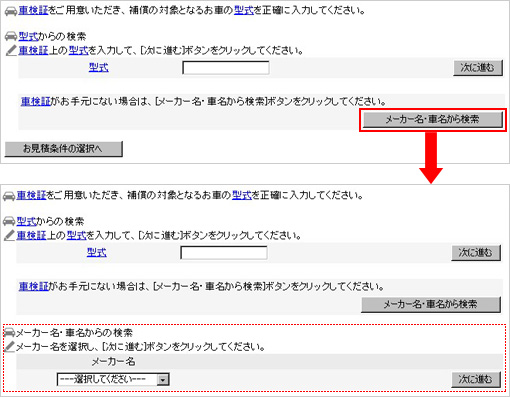Screen dimensions: 510x397
Task: Open 型式 link in intro sentence, upper screenshot
Action: coord(244,11)
